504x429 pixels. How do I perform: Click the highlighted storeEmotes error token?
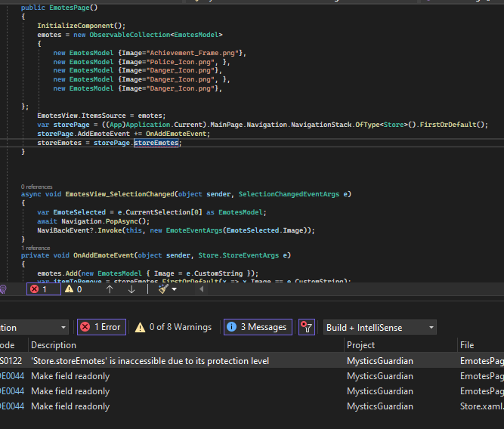pyautogui.click(x=156, y=143)
